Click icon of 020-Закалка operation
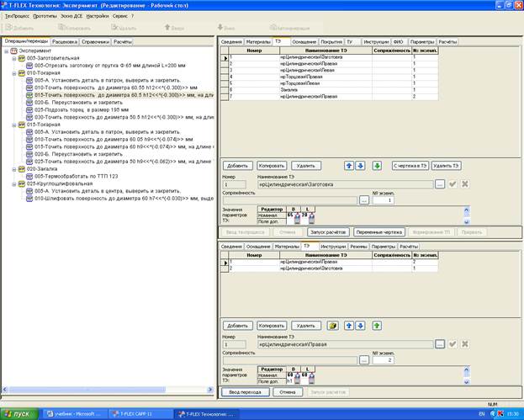 (22, 169)
